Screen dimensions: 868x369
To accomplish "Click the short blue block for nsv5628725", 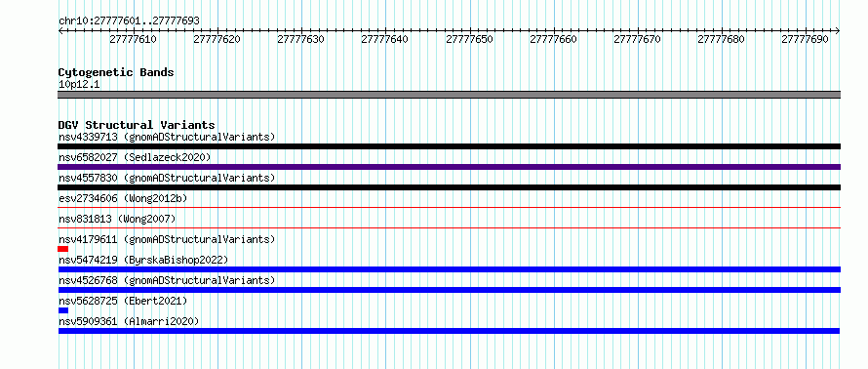I will [x=63, y=310].
